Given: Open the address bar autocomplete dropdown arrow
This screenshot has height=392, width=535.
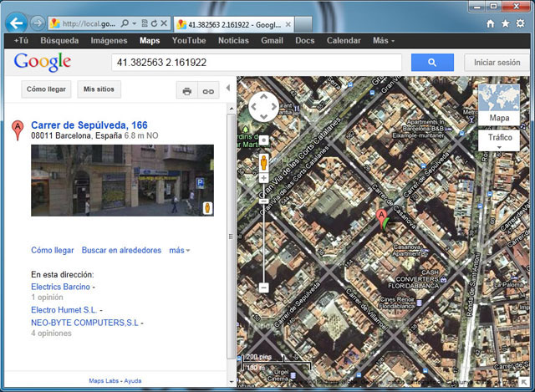Looking at the screenshot, I should click(134, 23).
